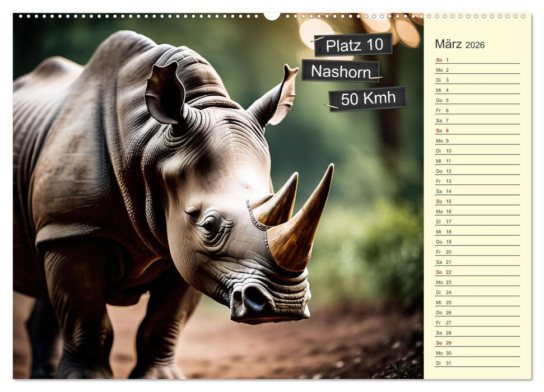Image resolution: width=544 pixels, height=392 pixels.
Task: Click the notes line beside Do 12
Action: 493,170
